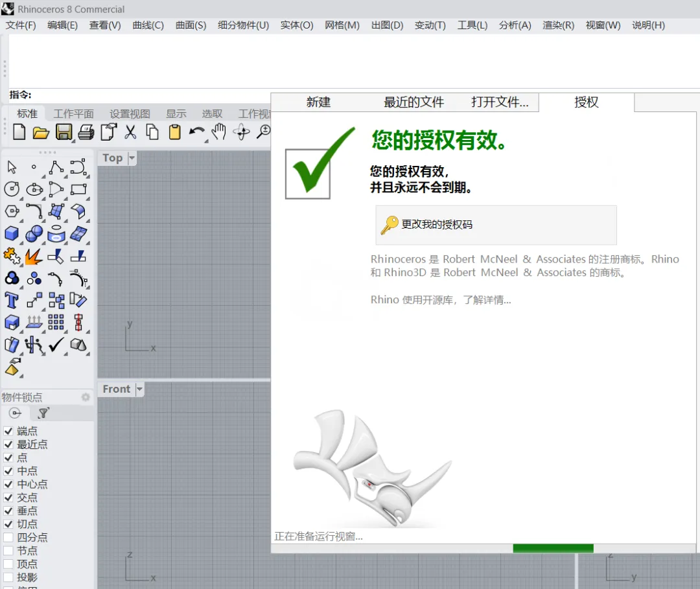The image size is (700, 589).
Task: Enable the 投影 object snap
Action: click(x=8, y=577)
